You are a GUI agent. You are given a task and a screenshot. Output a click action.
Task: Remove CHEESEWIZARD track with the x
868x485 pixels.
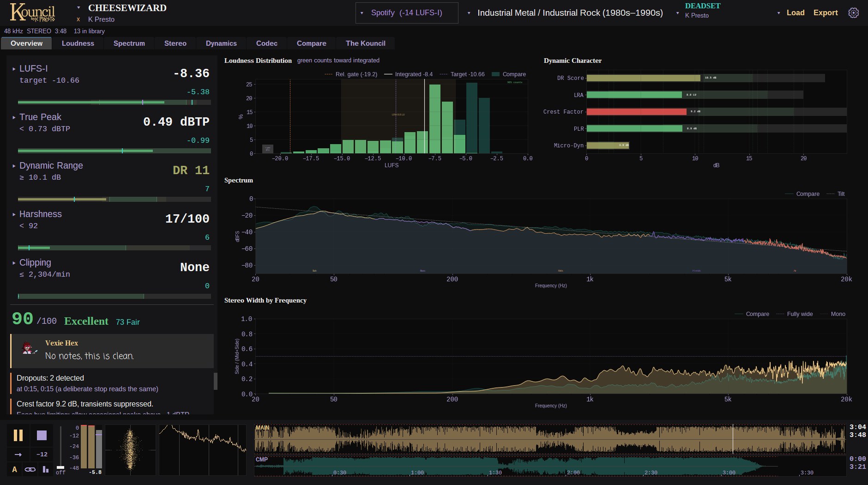(x=78, y=19)
